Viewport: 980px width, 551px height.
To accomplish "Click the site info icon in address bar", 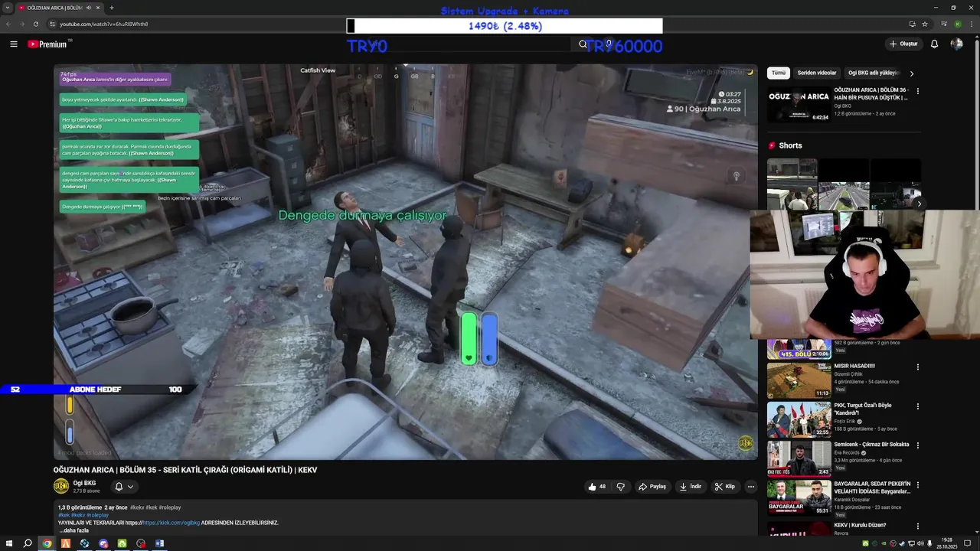I will (x=52, y=24).
